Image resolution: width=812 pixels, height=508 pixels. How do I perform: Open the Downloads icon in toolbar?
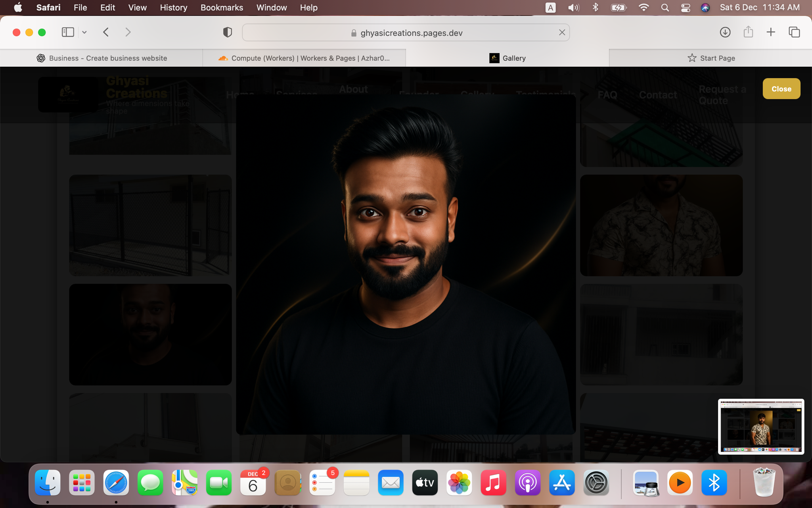point(725,32)
